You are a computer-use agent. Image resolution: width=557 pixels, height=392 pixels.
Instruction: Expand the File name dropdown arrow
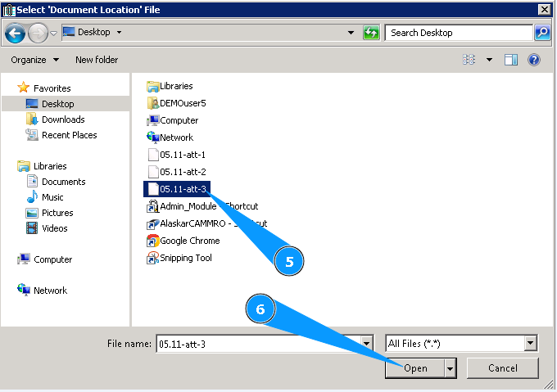click(367, 344)
